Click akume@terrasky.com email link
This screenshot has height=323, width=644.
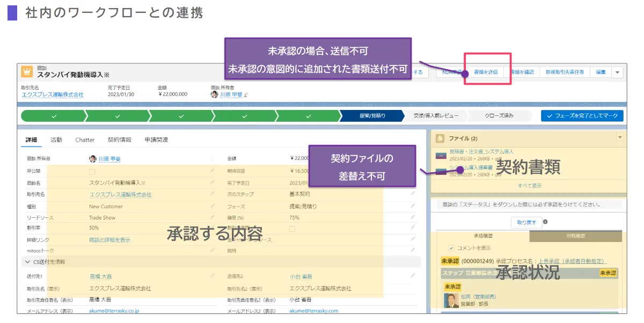click(x=314, y=311)
